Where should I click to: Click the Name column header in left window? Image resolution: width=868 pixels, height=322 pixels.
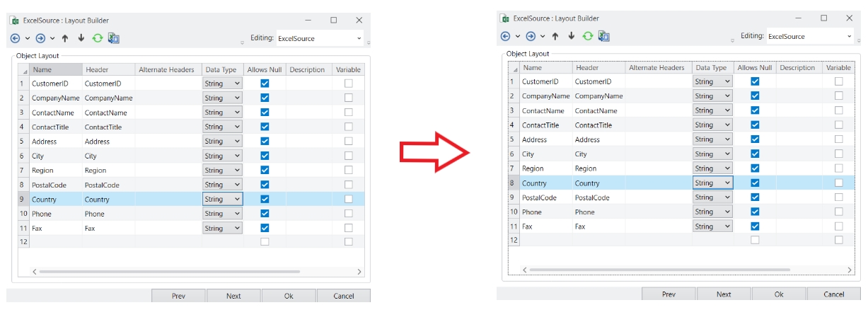click(55, 70)
